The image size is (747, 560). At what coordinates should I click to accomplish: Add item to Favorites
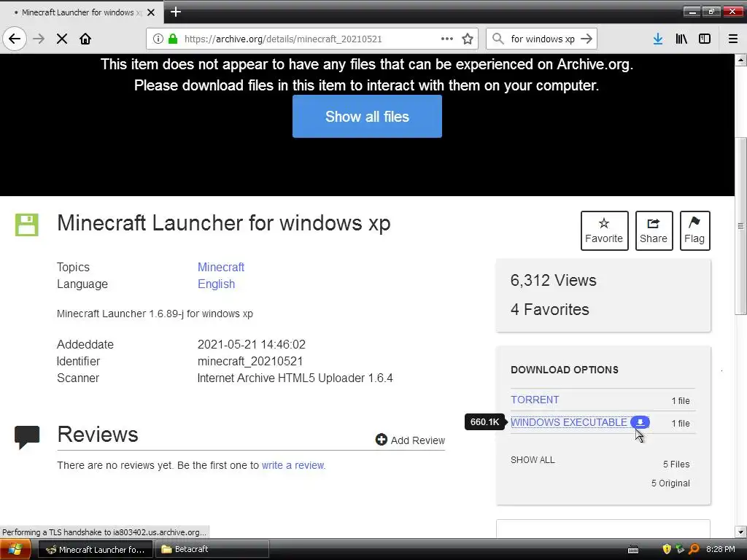pos(604,230)
